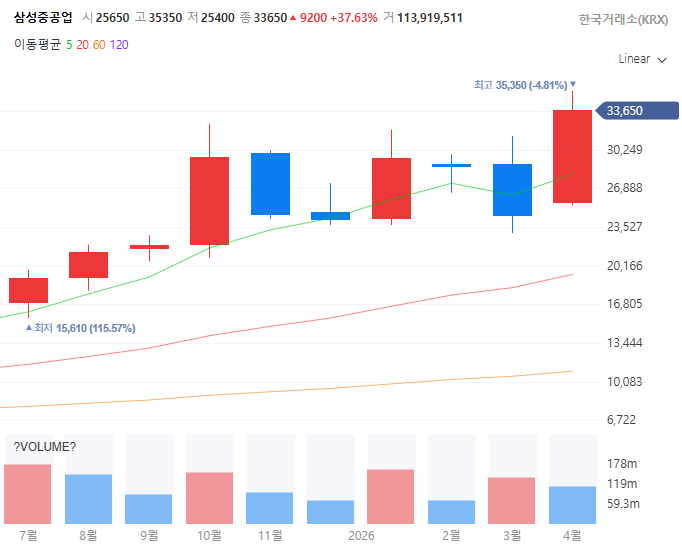
Task: Click the November volume bar
Action: point(270,508)
